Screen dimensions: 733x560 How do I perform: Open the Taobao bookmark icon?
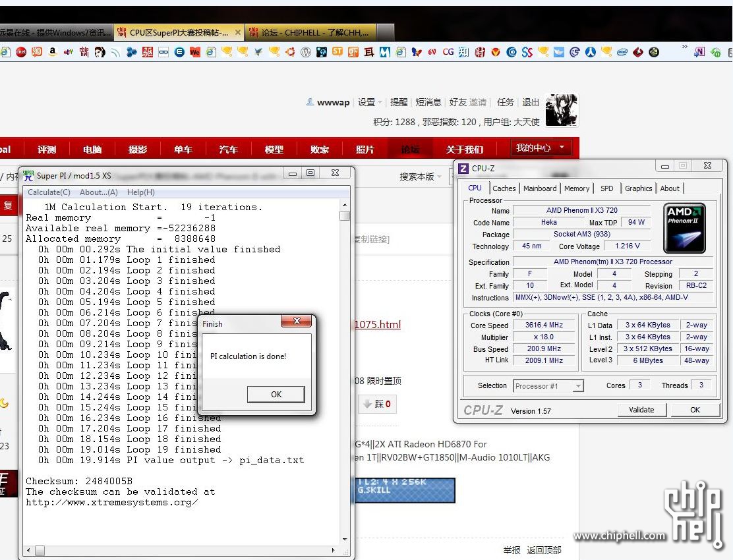click(37, 52)
